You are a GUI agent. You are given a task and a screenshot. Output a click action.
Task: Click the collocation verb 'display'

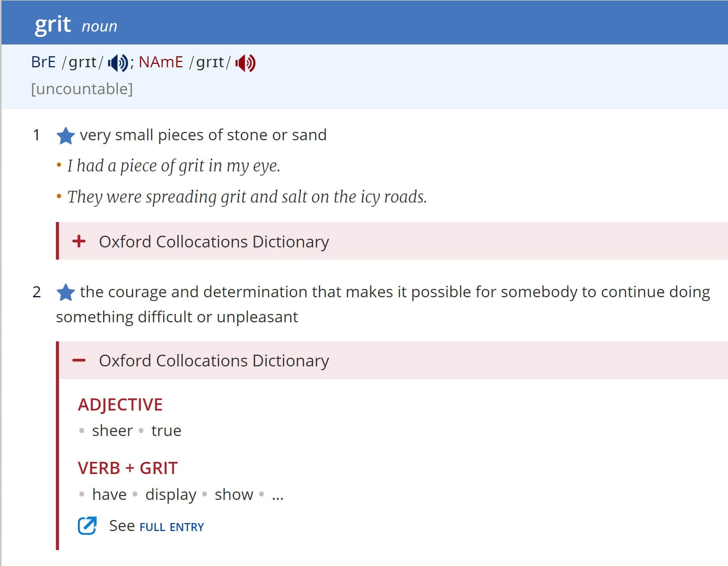[171, 495]
